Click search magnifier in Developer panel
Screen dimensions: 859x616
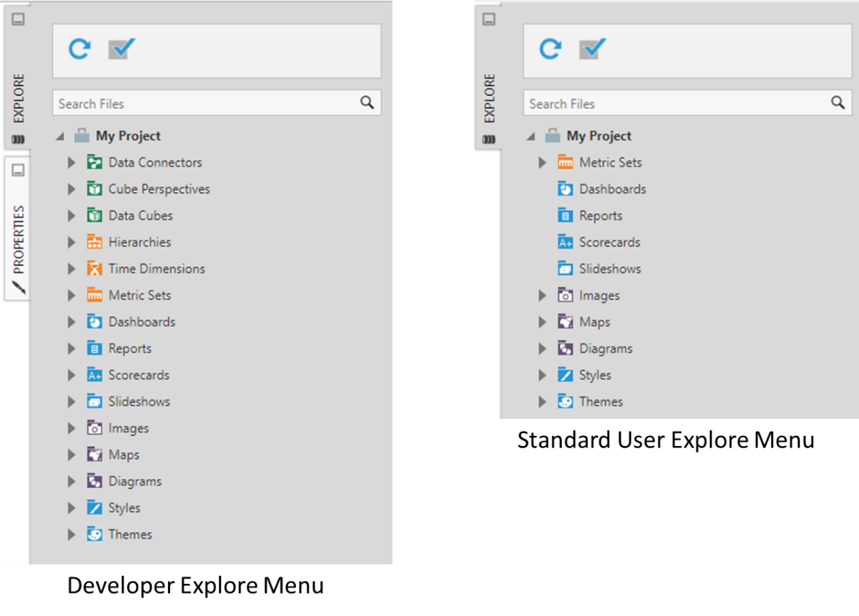point(367,102)
